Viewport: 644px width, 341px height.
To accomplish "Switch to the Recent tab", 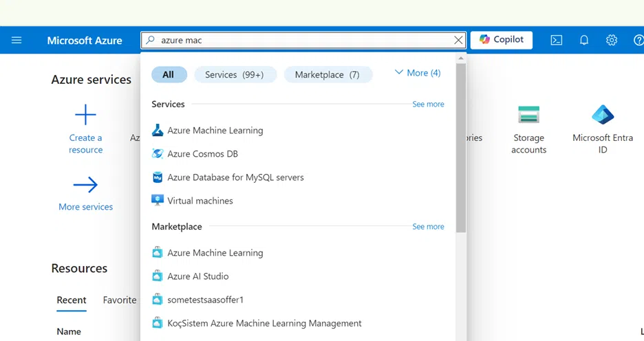I will coord(72,300).
